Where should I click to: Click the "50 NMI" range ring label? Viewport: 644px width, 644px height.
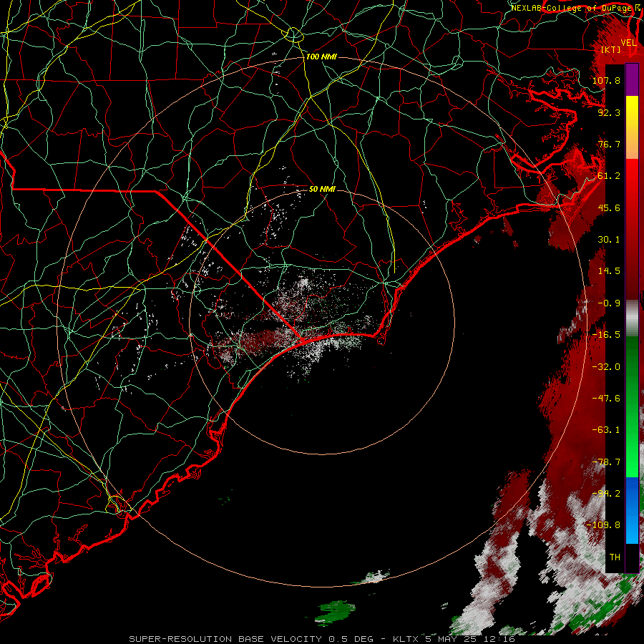coord(323,189)
